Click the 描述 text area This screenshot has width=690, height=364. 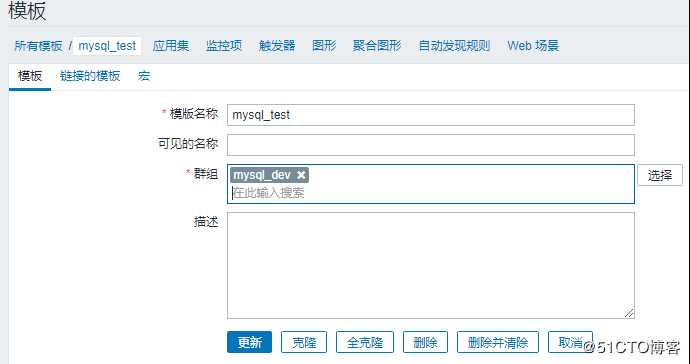(x=431, y=265)
